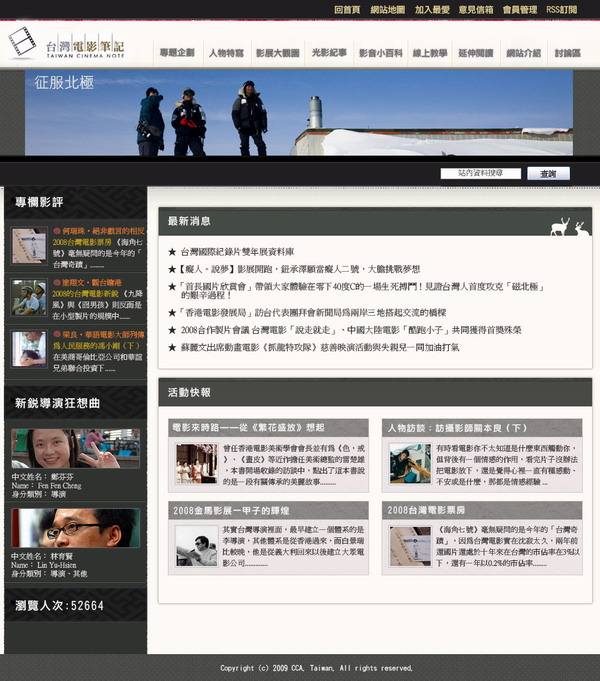Click the star bullet beside 台灣國際紀錄片雙年展資料庫
The width and height of the screenshot is (600, 681).
(172, 251)
